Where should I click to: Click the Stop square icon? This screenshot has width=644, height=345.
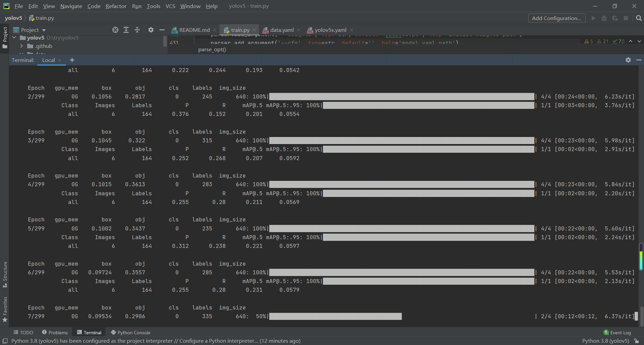pos(626,18)
